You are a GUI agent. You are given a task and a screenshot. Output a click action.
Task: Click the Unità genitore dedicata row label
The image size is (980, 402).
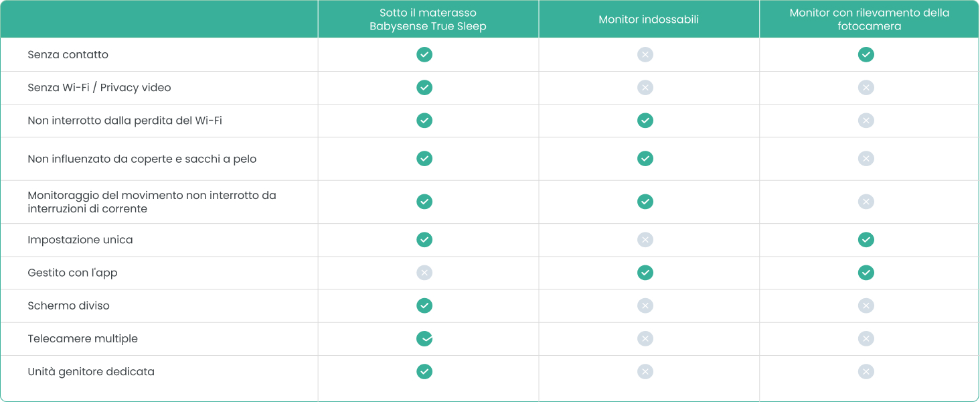point(91,372)
